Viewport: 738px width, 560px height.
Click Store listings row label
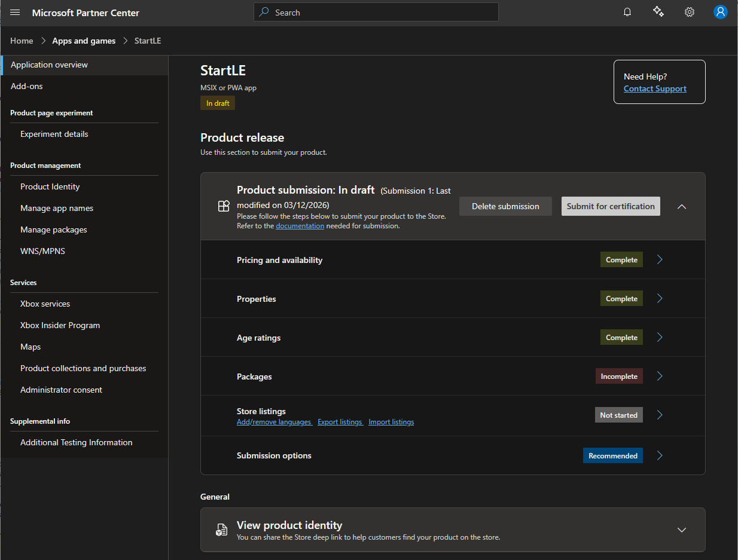(x=261, y=411)
